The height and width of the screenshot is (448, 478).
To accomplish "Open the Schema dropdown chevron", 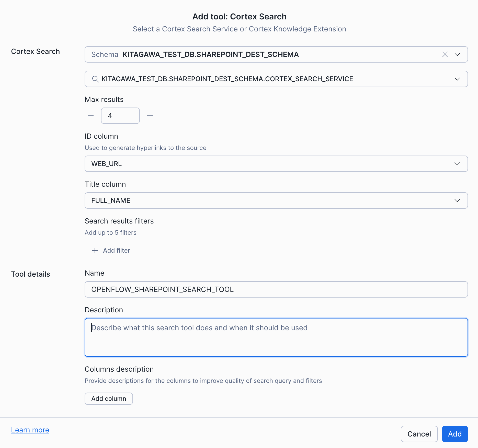I will (457, 54).
